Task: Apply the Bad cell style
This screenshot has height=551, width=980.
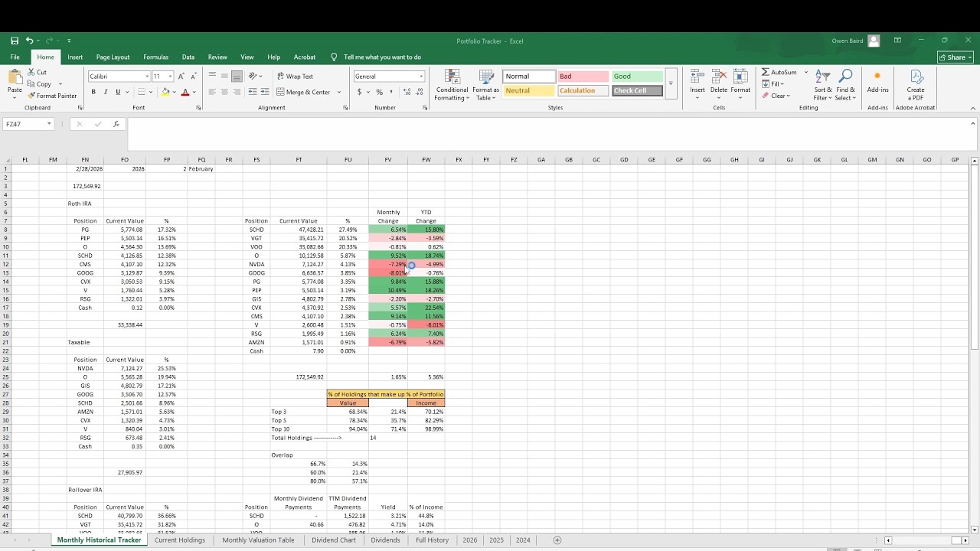Action: 583,77
